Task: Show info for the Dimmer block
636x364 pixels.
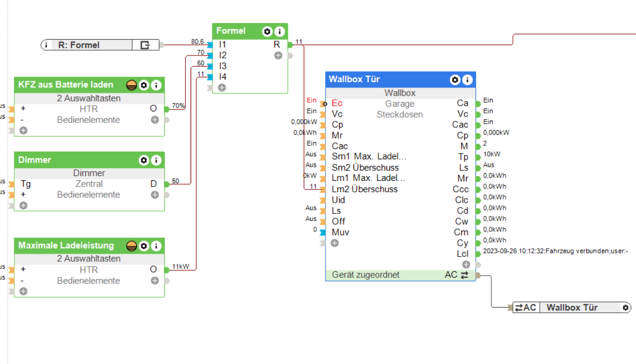Action: 156,160
